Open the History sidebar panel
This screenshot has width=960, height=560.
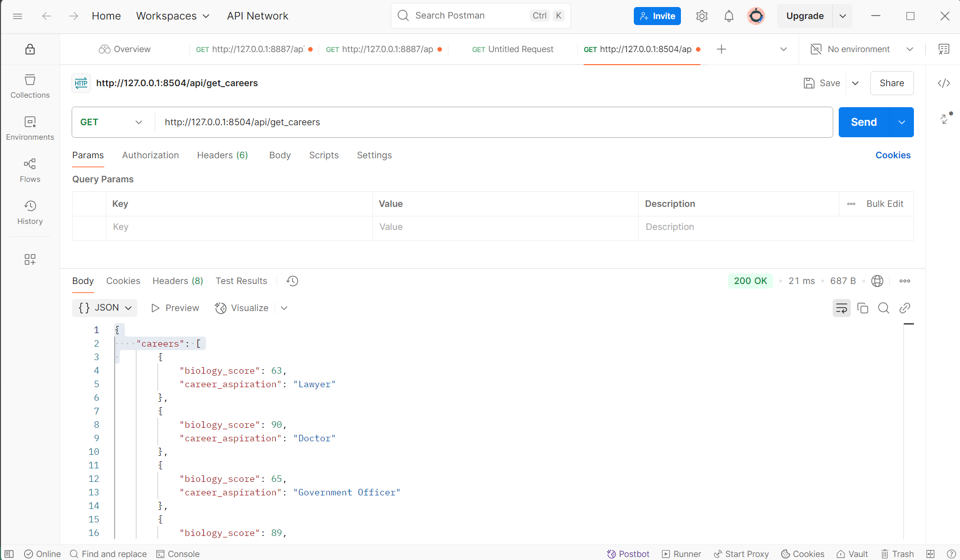pos(30,212)
